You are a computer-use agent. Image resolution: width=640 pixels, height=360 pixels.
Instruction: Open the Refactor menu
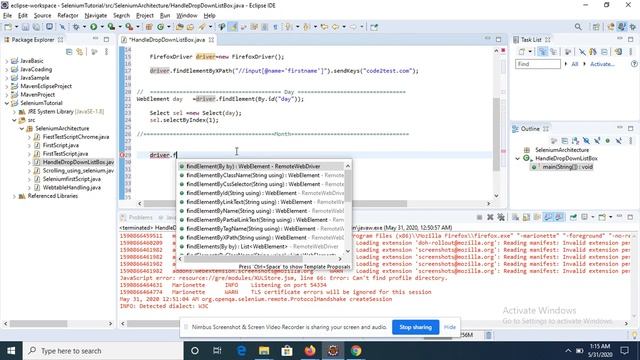pos(68,16)
